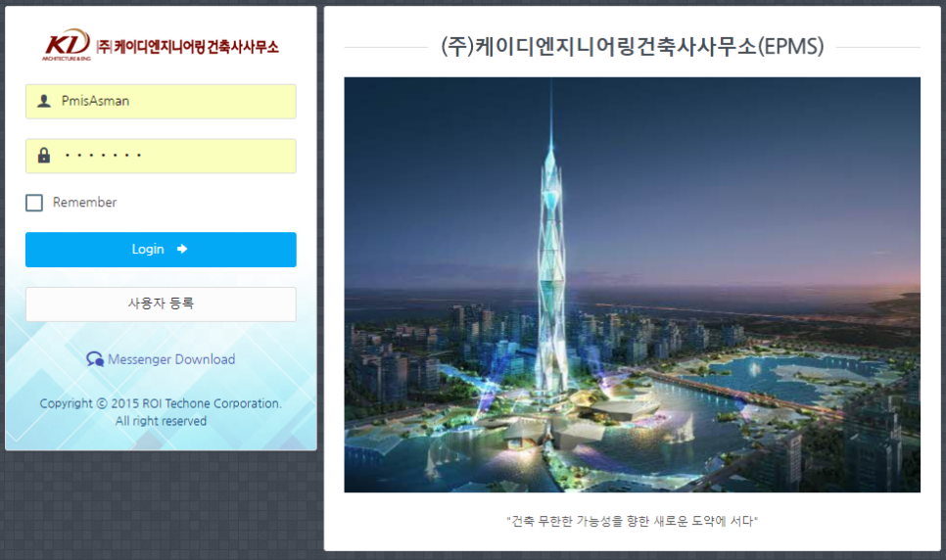Click the username field containing PmisAsman
The height and width of the screenshot is (560, 946).
[x=161, y=102]
